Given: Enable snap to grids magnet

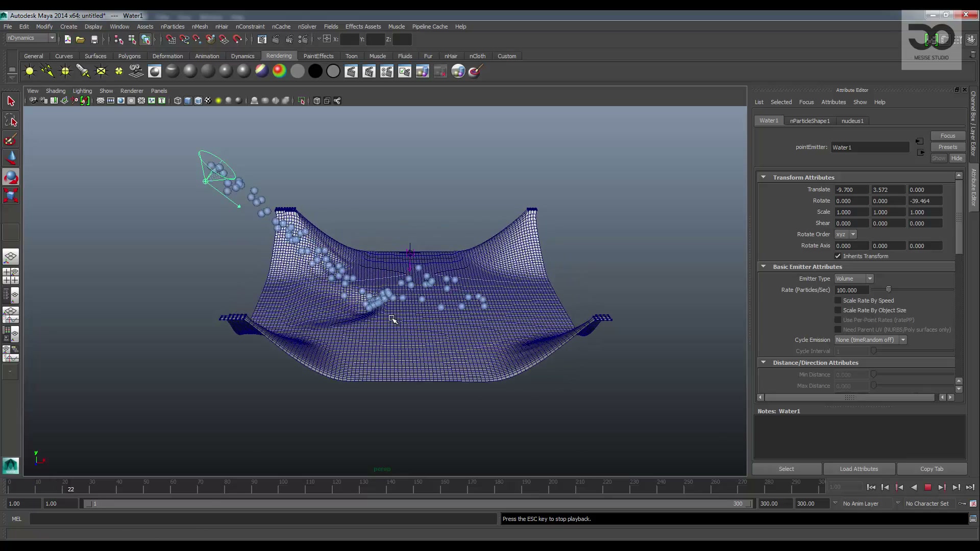Looking at the screenshot, I should (x=171, y=39).
